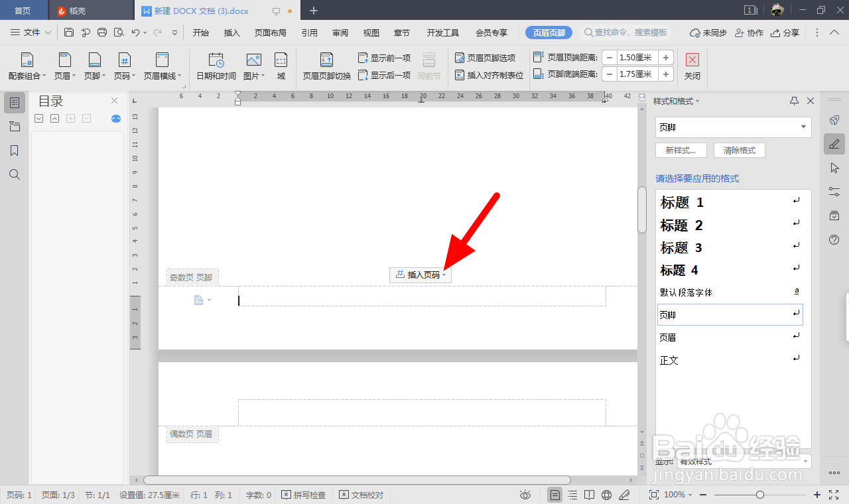849x504 pixels.
Task: Decrease 页眉顶端距离 header top distance
Action: tap(609, 58)
